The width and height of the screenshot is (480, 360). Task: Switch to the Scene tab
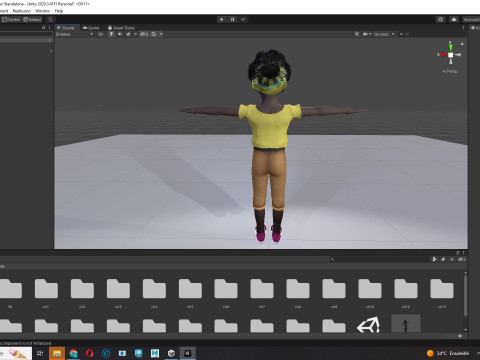[x=66, y=28]
